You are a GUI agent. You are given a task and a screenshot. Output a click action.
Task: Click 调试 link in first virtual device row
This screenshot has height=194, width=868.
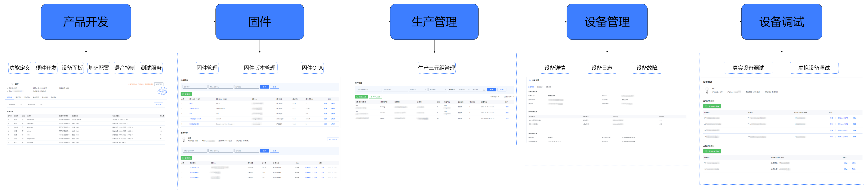[x=845, y=163]
